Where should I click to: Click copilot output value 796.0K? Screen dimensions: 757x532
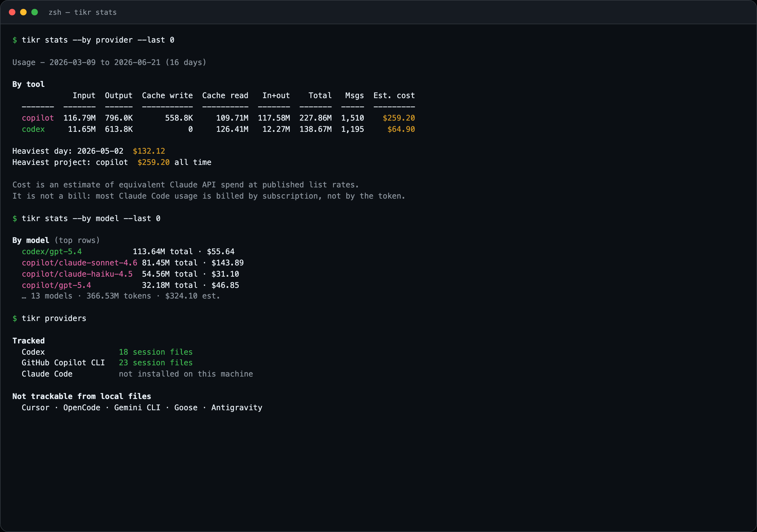[119, 118]
